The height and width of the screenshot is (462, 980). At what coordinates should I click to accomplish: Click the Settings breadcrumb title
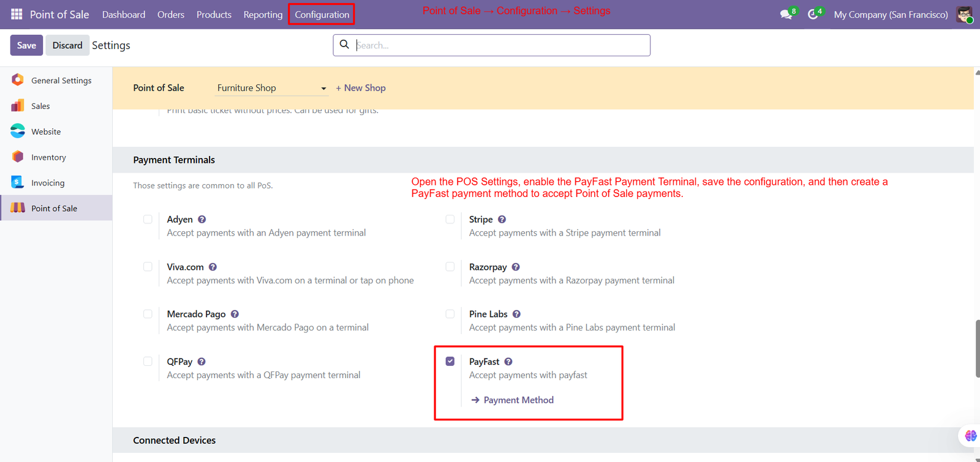111,45
